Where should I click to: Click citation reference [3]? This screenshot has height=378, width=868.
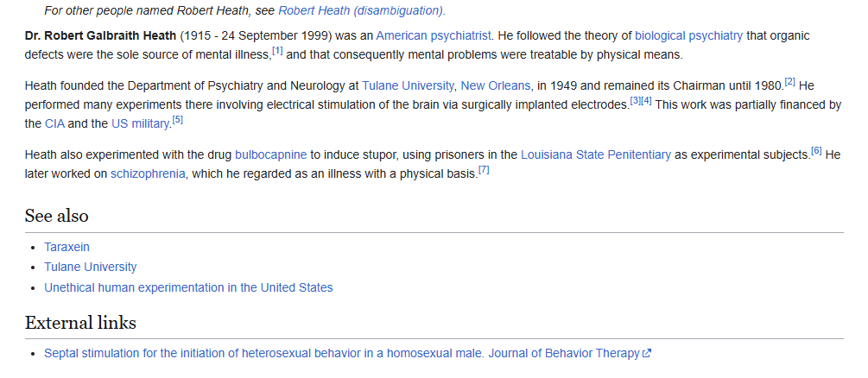tap(636, 101)
